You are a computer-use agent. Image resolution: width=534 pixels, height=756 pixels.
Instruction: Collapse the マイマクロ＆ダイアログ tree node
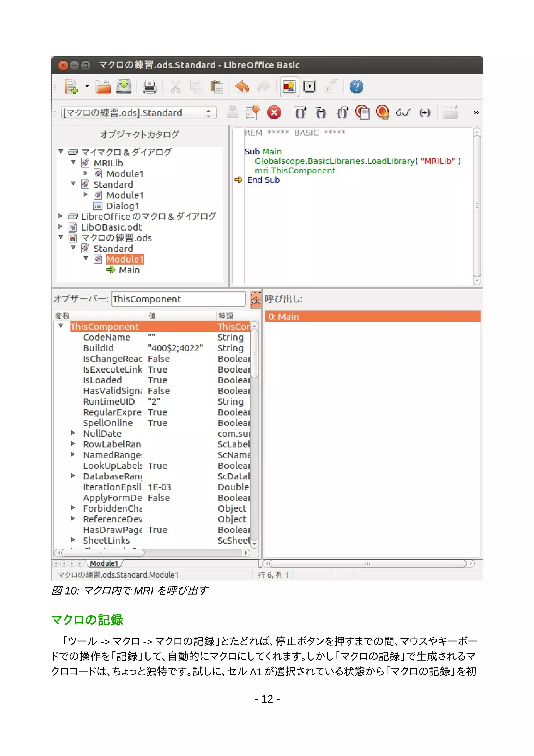click(x=60, y=152)
